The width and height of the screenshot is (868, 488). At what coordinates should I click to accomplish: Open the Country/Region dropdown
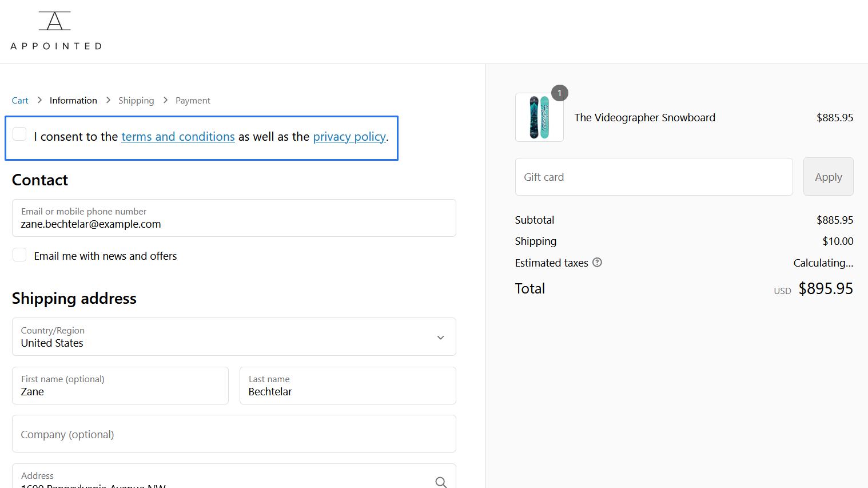coord(234,337)
